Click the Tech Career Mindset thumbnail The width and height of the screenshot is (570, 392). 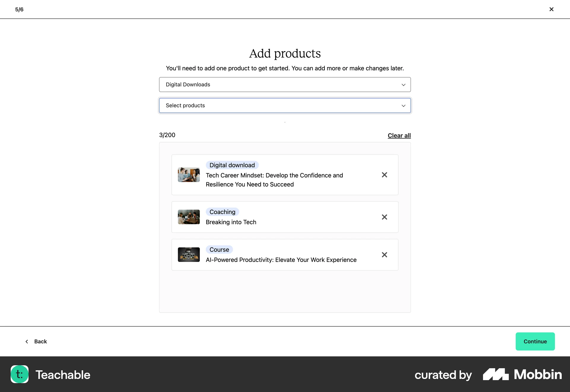(x=189, y=175)
